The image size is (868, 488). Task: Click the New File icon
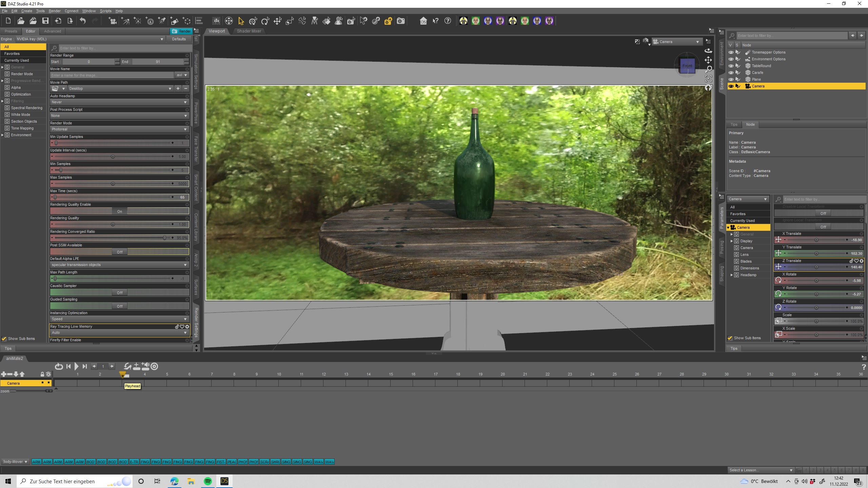(8, 21)
